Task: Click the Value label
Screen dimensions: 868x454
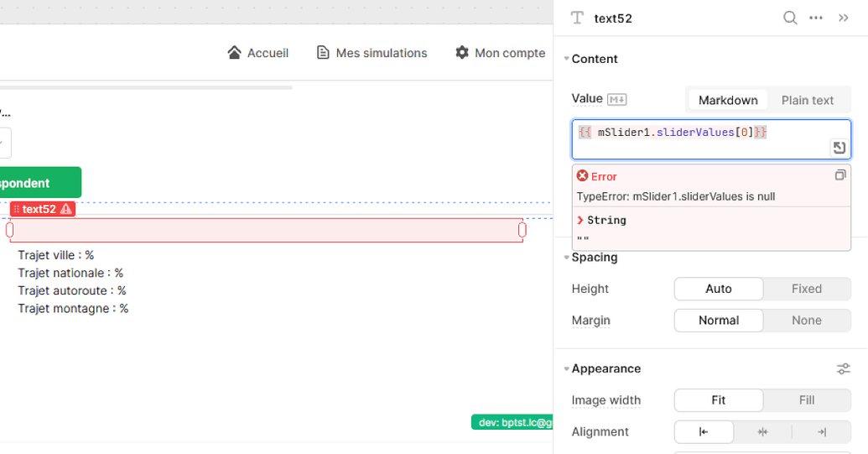Action: pyautogui.click(x=587, y=98)
